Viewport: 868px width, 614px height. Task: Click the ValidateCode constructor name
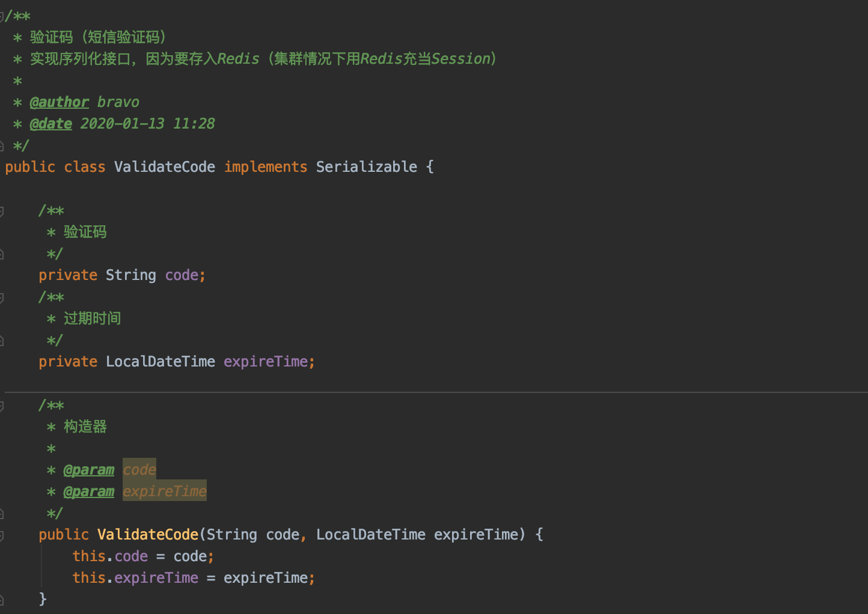(148, 535)
